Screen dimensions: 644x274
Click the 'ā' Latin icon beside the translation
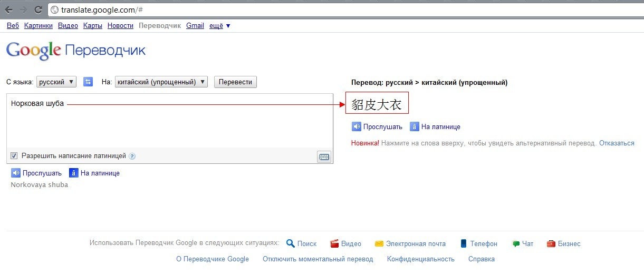pos(415,126)
